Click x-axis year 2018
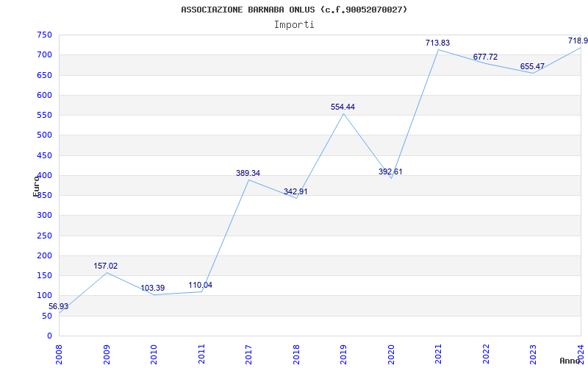The width and height of the screenshot is (588, 368). pos(297,355)
